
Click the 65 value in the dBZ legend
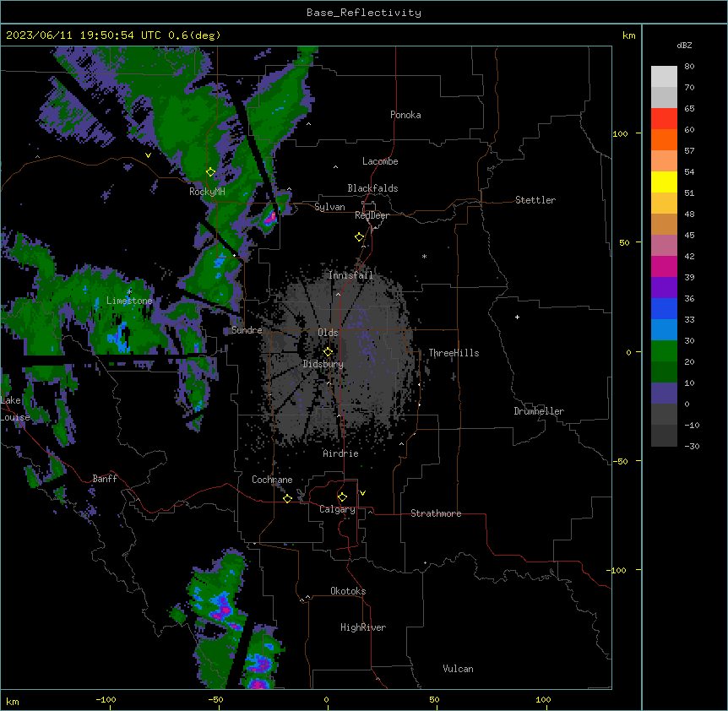click(x=689, y=109)
